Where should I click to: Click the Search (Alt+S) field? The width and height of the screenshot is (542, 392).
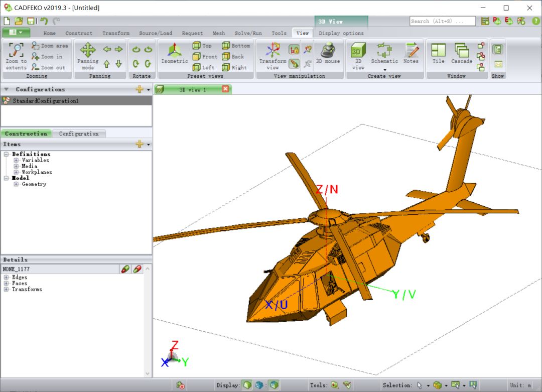click(x=443, y=21)
